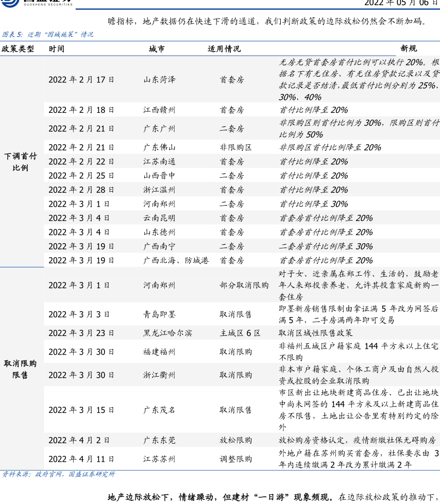440x504 pixels.
Task: Click the city cell '广西北海、防城港'
Action: tap(176, 260)
